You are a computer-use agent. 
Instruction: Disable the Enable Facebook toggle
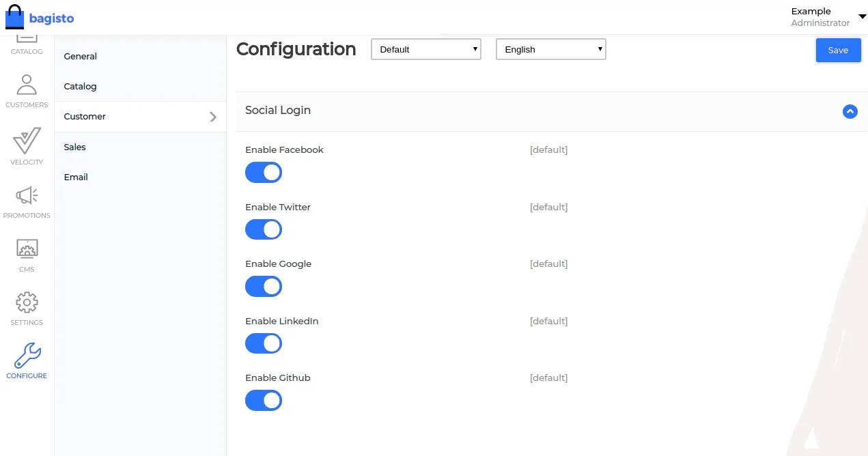point(264,173)
